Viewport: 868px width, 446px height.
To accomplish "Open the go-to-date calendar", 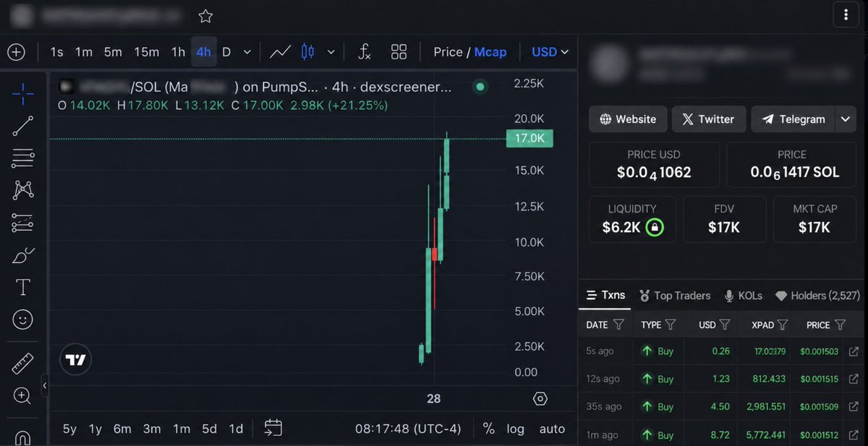I will tap(273, 428).
